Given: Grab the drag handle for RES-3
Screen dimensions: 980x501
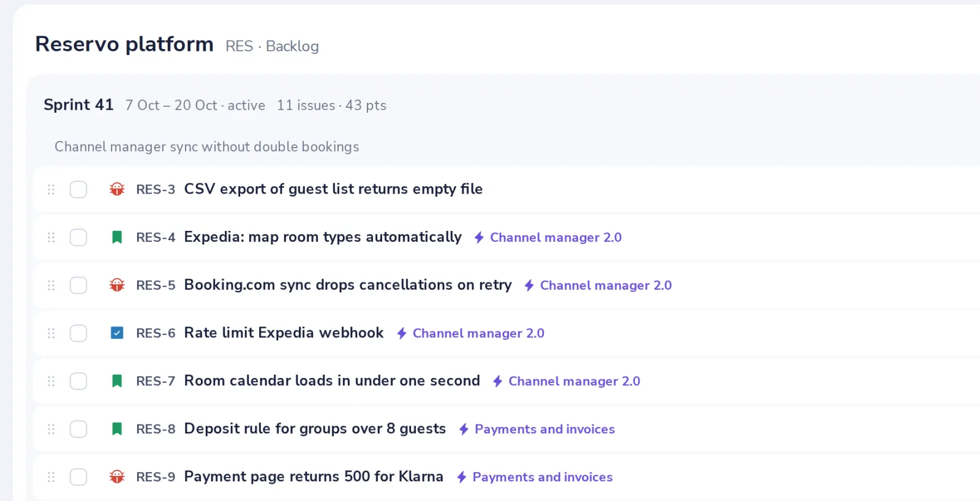Looking at the screenshot, I should point(51,189).
